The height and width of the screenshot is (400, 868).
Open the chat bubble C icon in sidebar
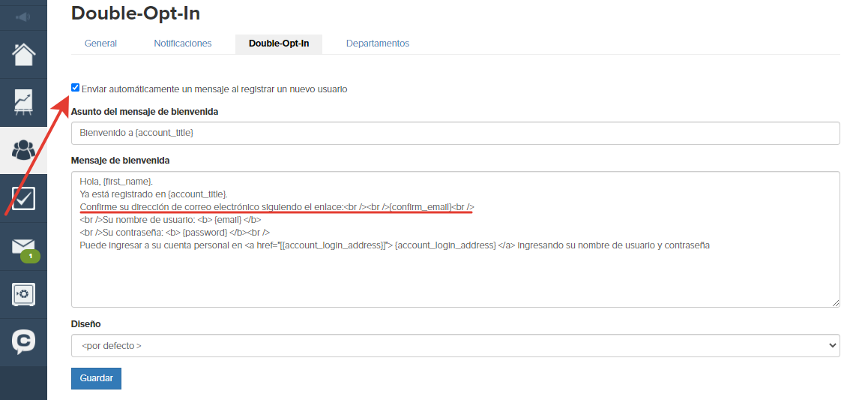coord(23,341)
